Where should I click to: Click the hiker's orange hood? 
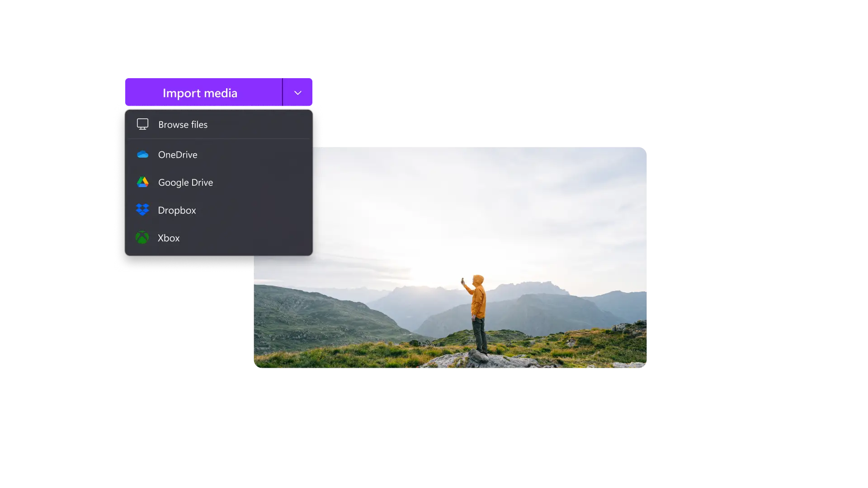[x=479, y=279]
